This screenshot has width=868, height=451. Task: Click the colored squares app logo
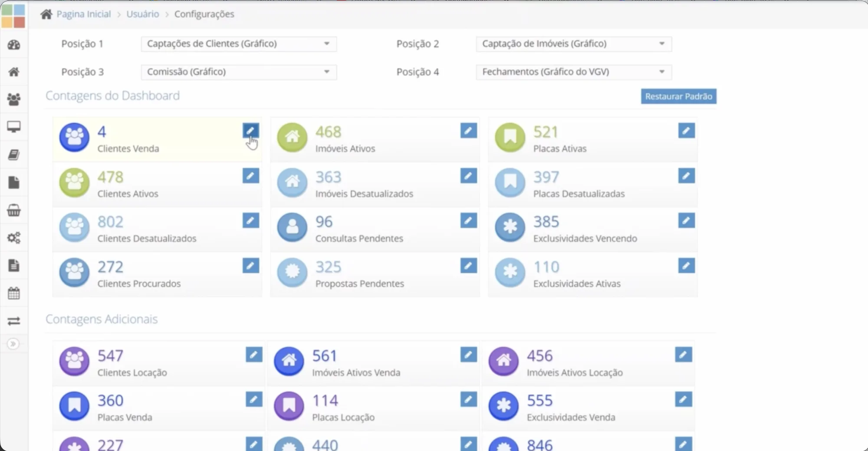click(13, 16)
